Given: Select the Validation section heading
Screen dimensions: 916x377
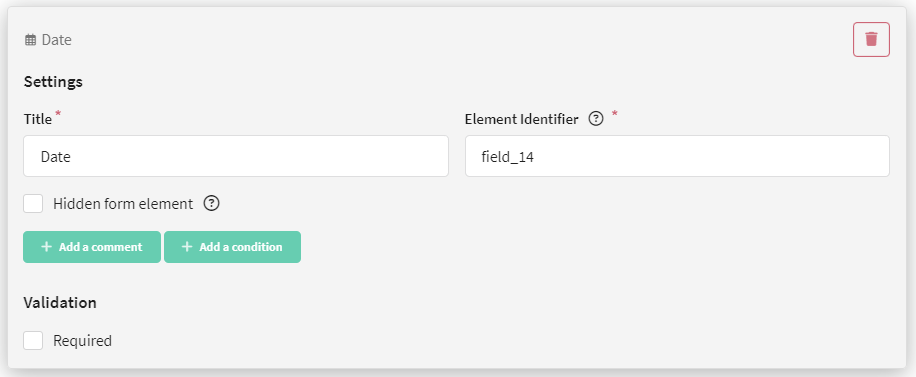Looking at the screenshot, I should [x=60, y=302].
